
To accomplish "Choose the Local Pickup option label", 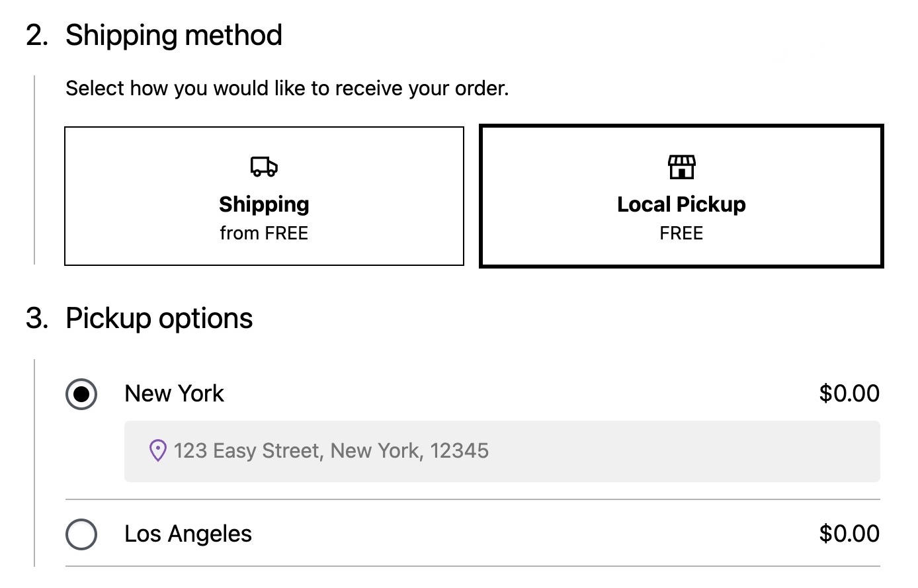I will coord(681,204).
